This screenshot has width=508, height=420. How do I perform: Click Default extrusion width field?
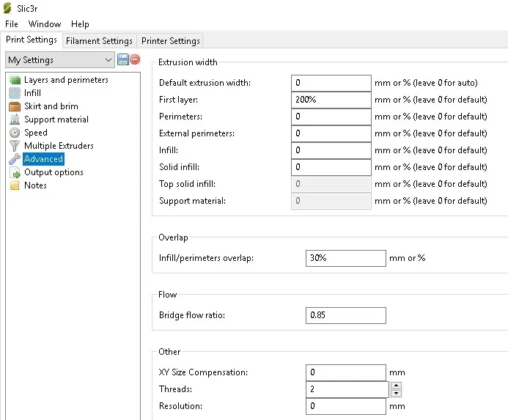click(331, 83)
